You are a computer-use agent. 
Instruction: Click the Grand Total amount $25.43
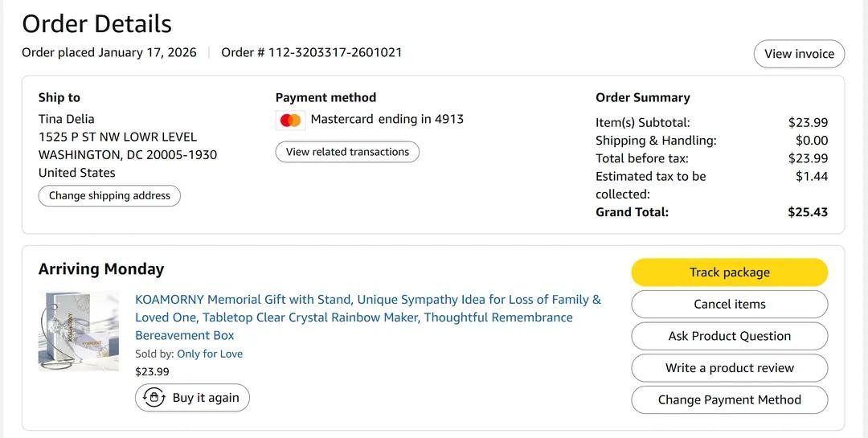[x=808, y=212]
